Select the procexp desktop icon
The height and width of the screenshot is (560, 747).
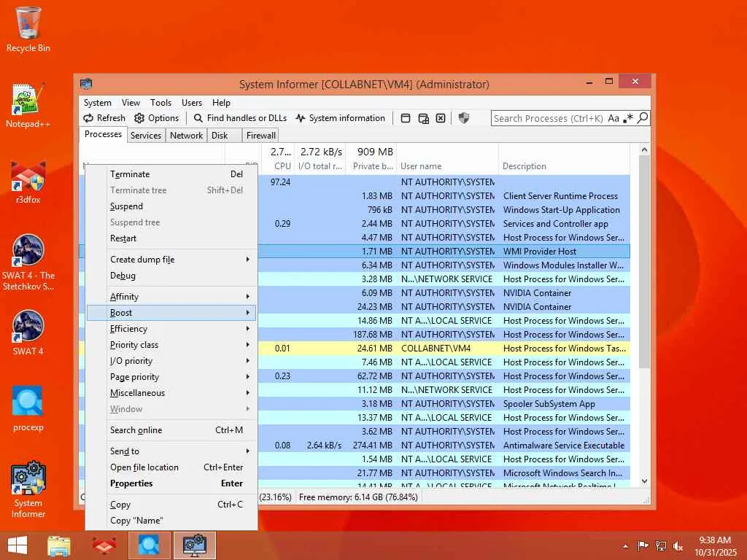pos(28,408)
